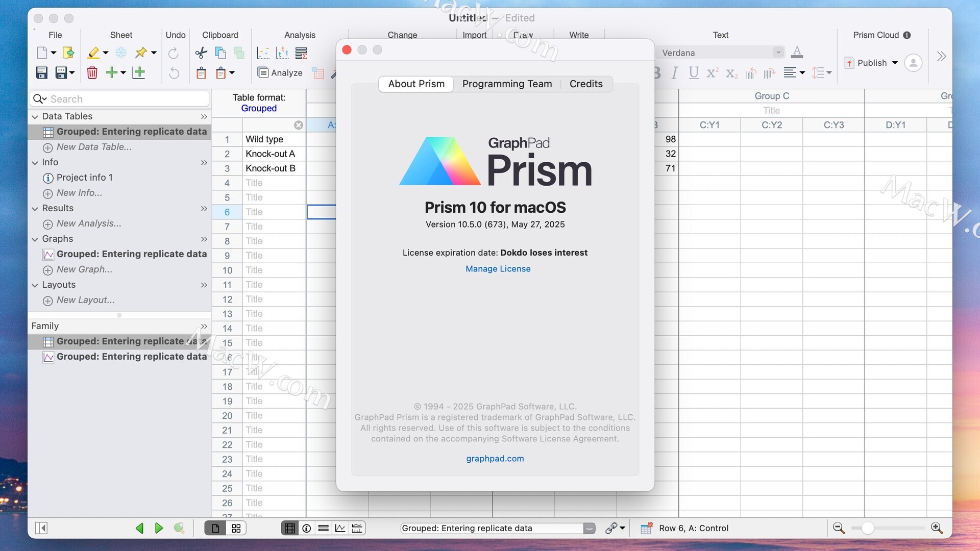980x551 pixels.
Task: Cut using the scissors icon
Action: coord(201,53)
